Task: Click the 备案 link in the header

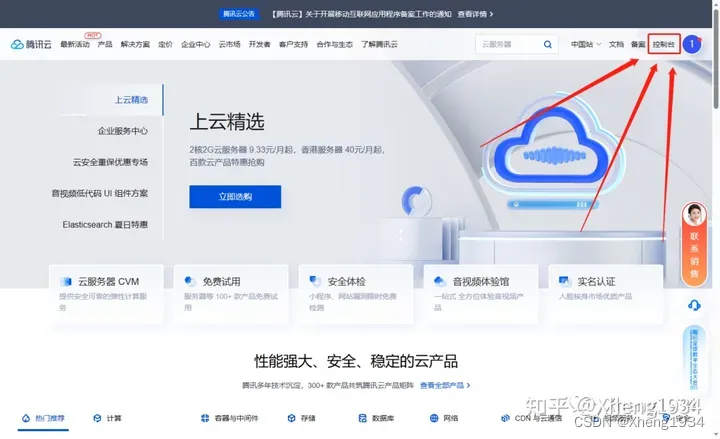Action: (638, 45)
